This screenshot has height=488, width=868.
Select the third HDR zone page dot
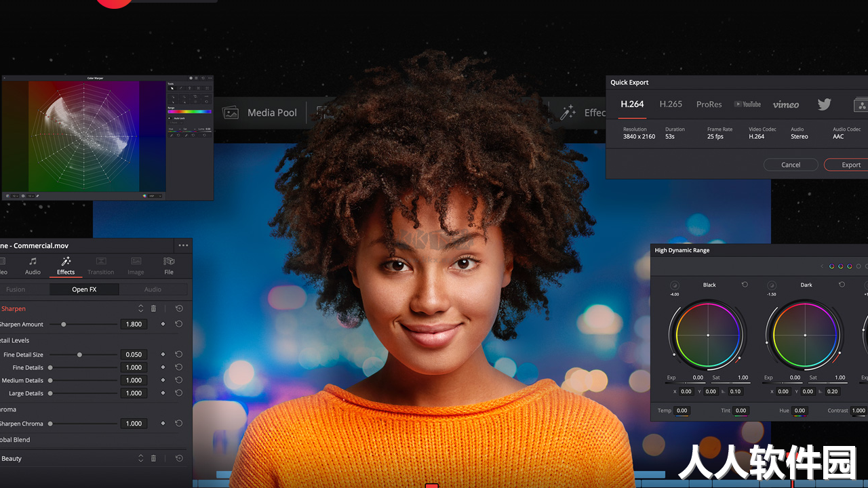point(849,266)
